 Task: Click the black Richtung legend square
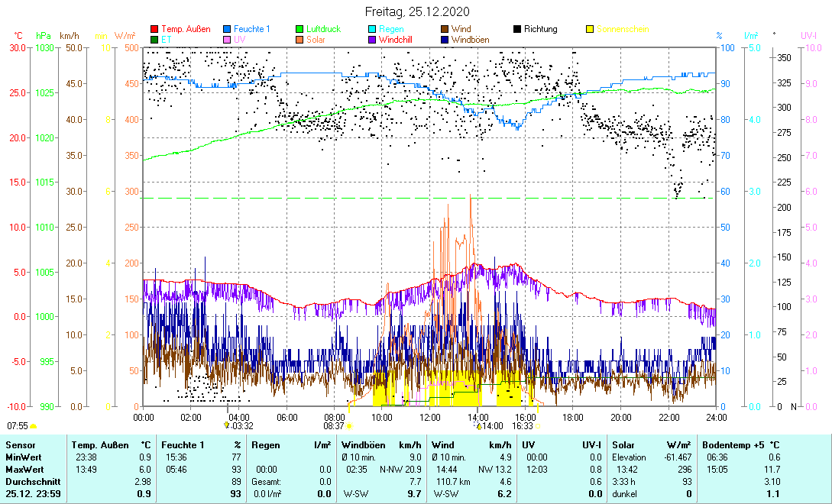click(x=517, y=30)
